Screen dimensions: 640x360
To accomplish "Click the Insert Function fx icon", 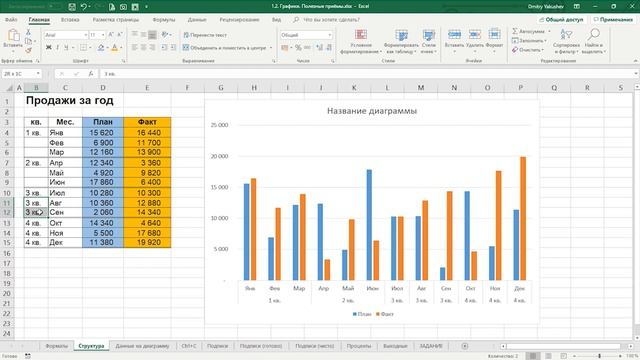I will tap(91, 74).
